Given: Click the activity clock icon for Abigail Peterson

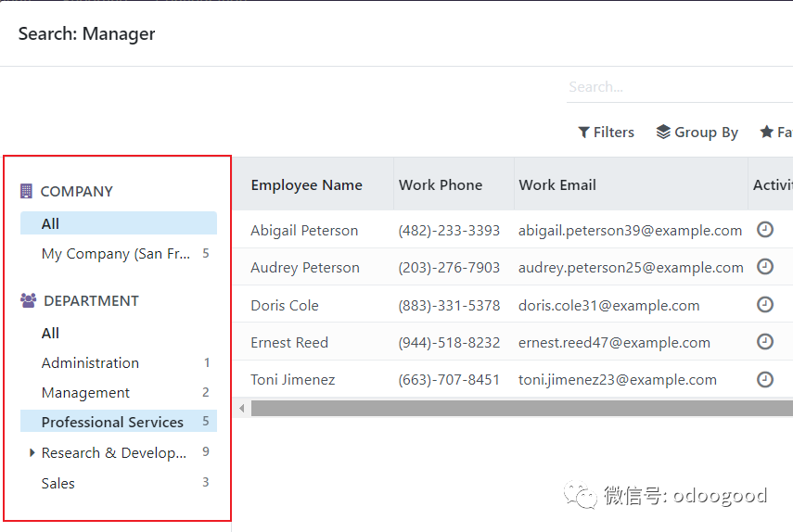Looking at the screenshot, I should pos(765,230).
